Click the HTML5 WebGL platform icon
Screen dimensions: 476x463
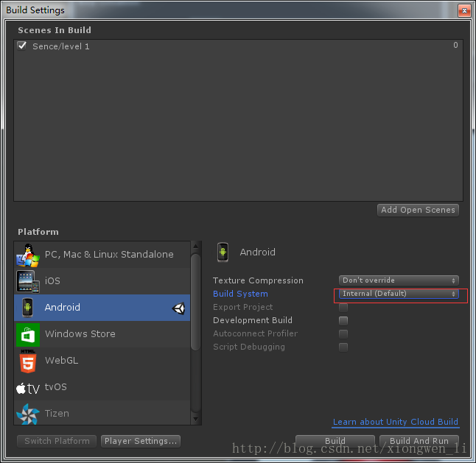pyautogui.click(x=28, y=361)
